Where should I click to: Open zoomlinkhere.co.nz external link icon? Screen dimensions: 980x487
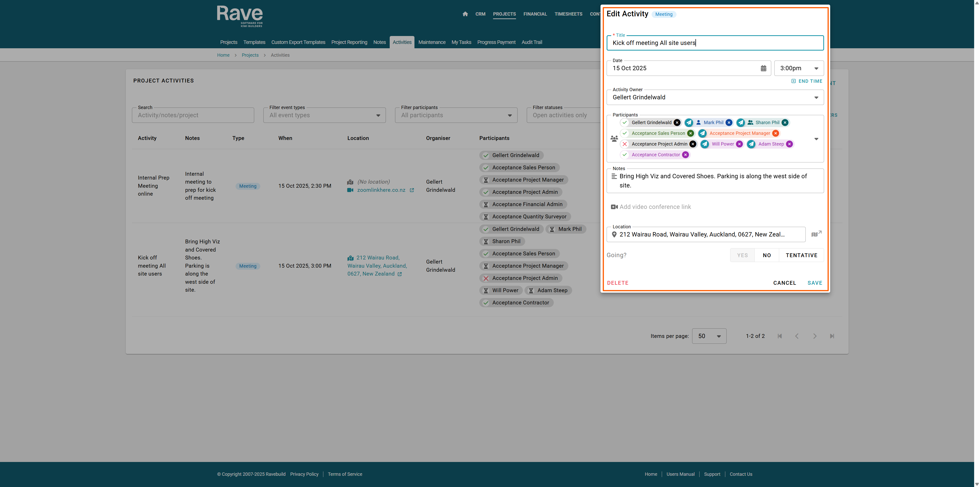pos(412,191)
